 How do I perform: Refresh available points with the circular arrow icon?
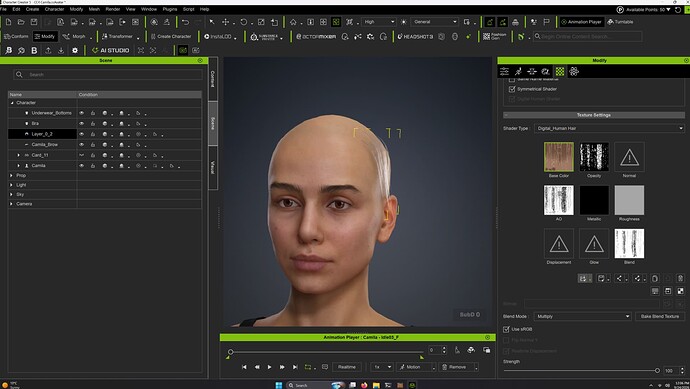pyautogui.click(x=678, y=10)
